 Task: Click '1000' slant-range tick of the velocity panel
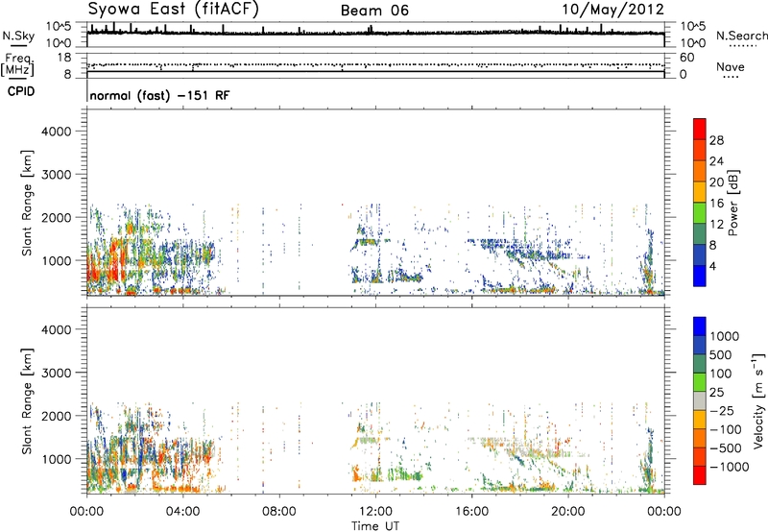click(56, 459)
